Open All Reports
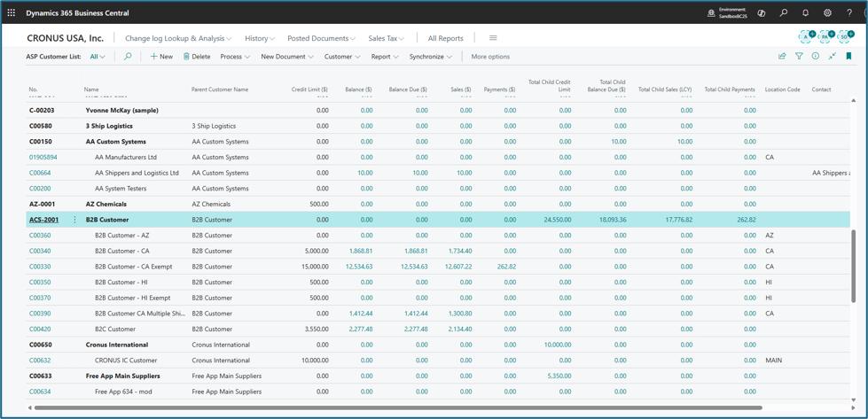Image resolution: width=868 pixels, height=419 pixels. 446,39
